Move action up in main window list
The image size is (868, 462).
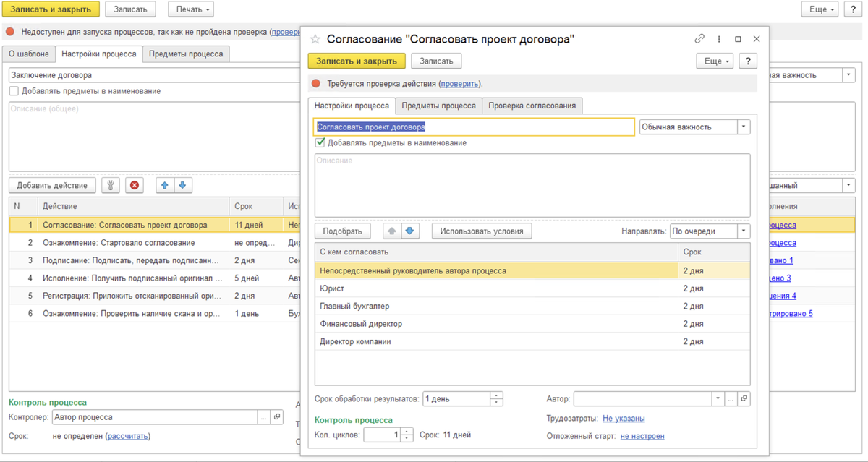point(165,185)
